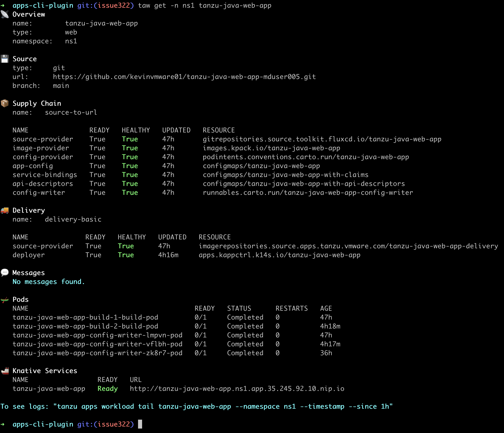Click the delivery truck icon beside Delivery

pos(5,210)
